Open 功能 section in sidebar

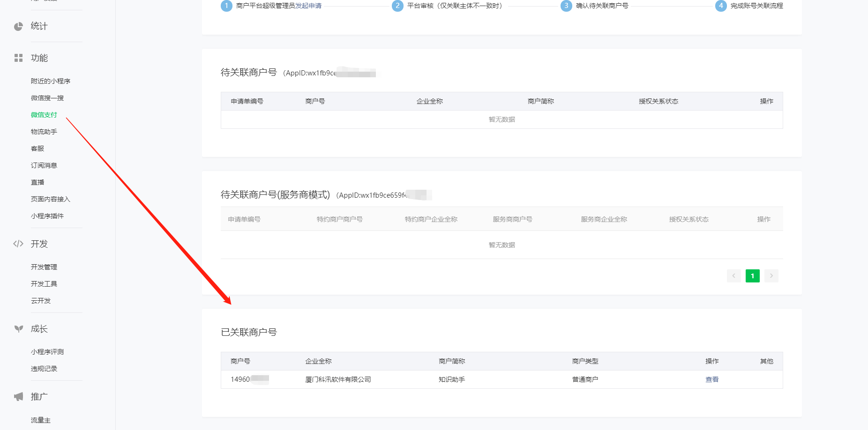pos(39,58)
